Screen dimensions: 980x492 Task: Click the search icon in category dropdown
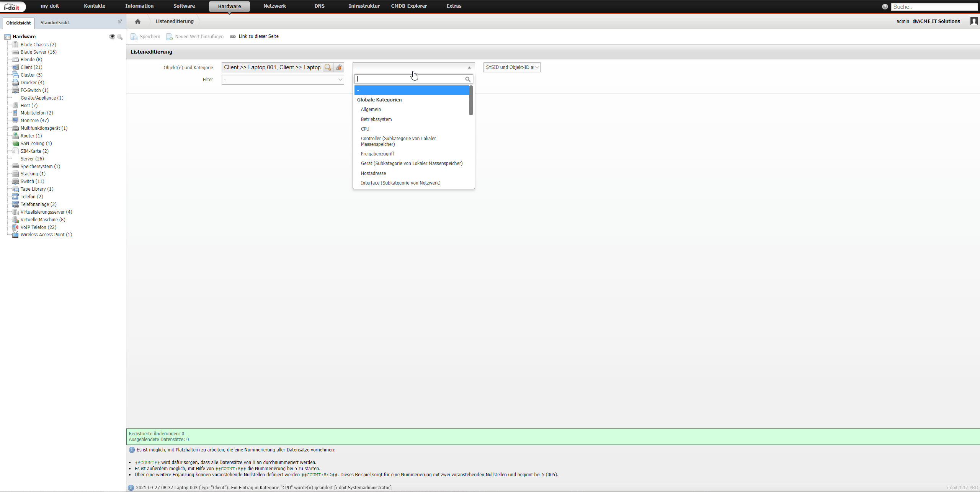(x=467, y=79)
